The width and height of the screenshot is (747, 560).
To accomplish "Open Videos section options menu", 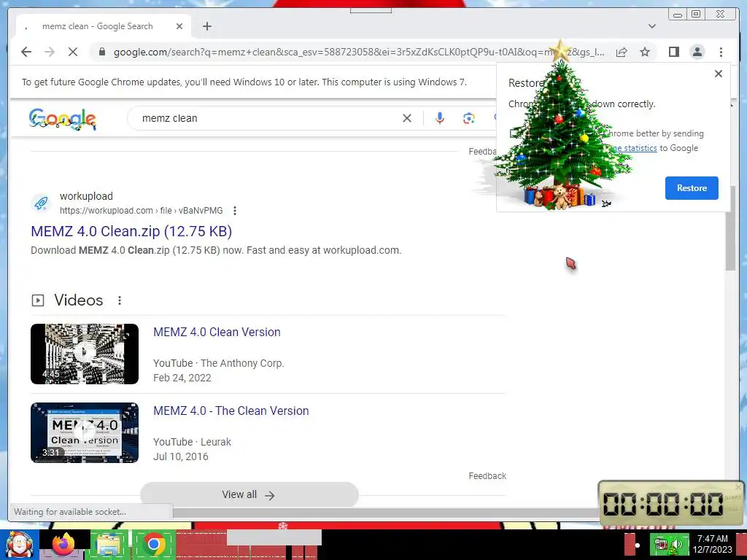I will (x=120, y=300).
